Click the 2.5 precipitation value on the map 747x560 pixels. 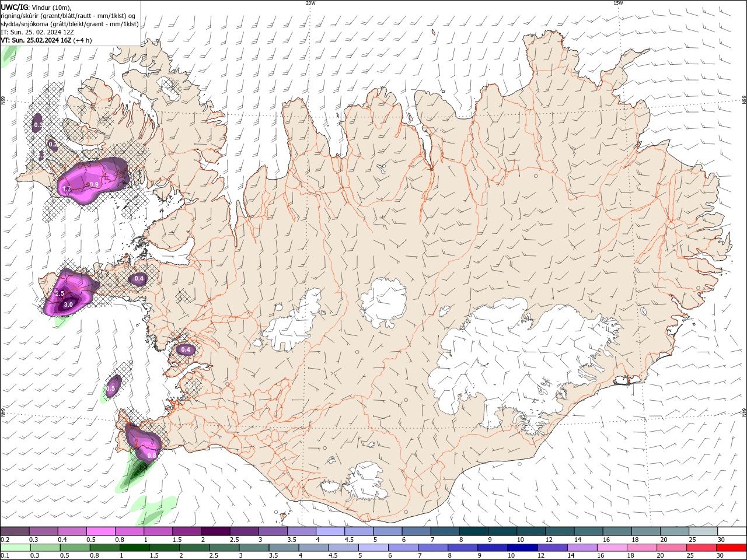point(59,293)
